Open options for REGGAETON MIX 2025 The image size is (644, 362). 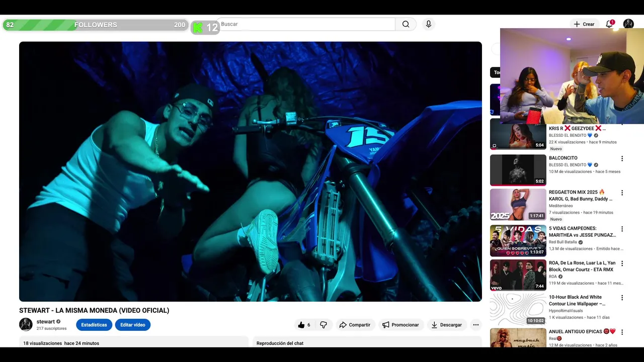tap(622, 193)
